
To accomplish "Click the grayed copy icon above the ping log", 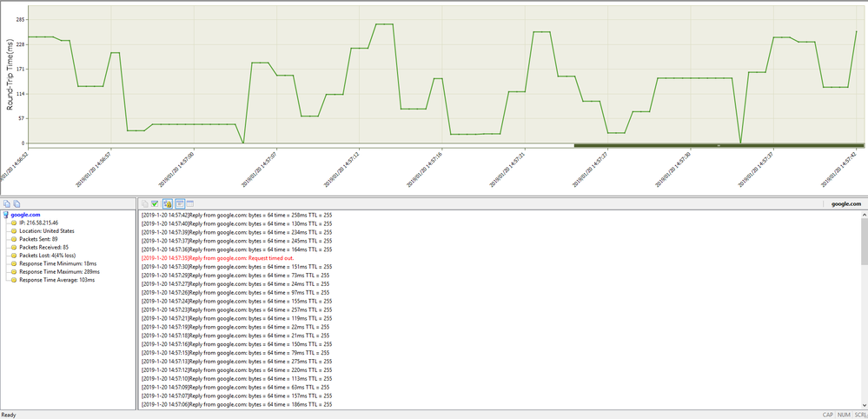I will [x=144, y=203].
